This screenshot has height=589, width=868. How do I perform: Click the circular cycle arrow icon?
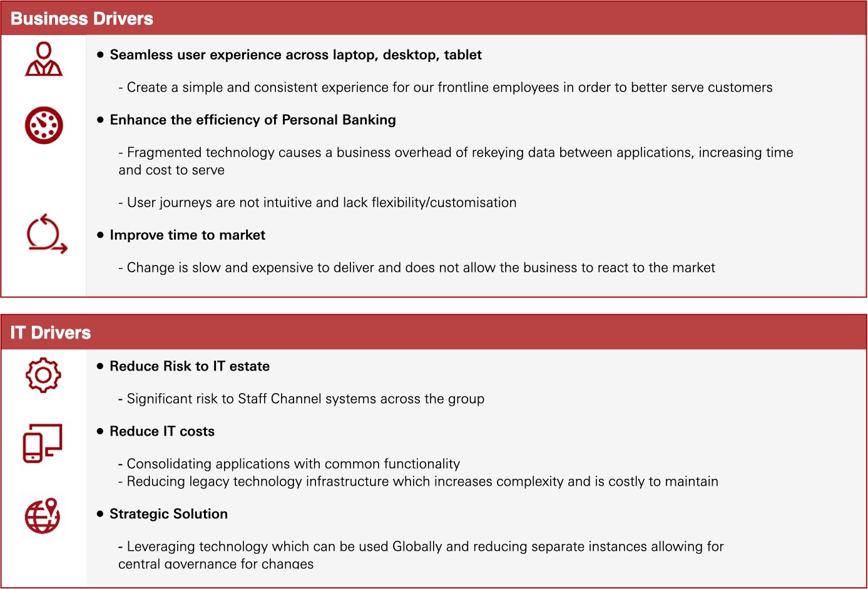click(x=46, y=235)
